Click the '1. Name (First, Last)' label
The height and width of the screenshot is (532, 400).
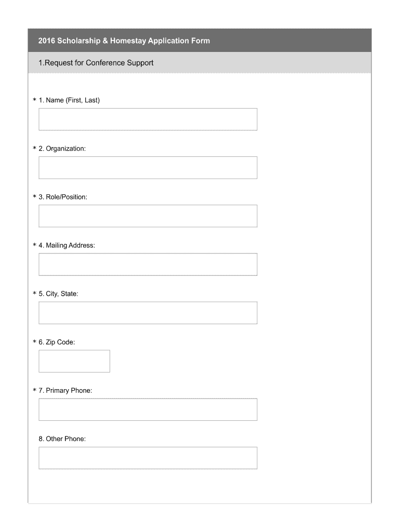point(69,100)
